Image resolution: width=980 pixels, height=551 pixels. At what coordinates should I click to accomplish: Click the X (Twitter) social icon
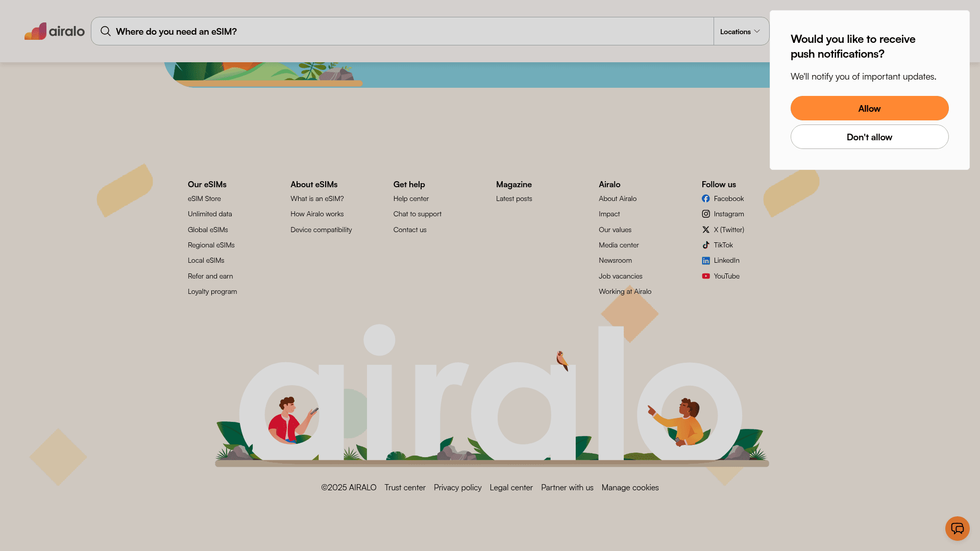706,230
